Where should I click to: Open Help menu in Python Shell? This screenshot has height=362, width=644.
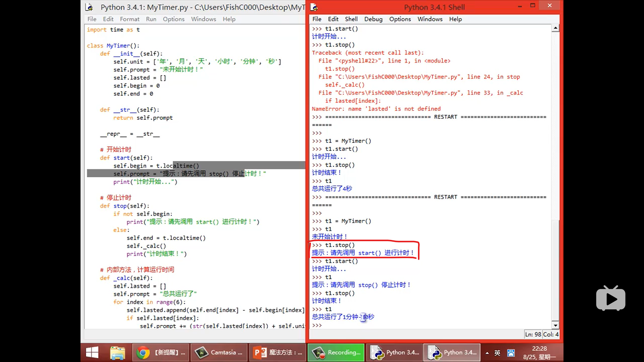(x=455, y=19)
